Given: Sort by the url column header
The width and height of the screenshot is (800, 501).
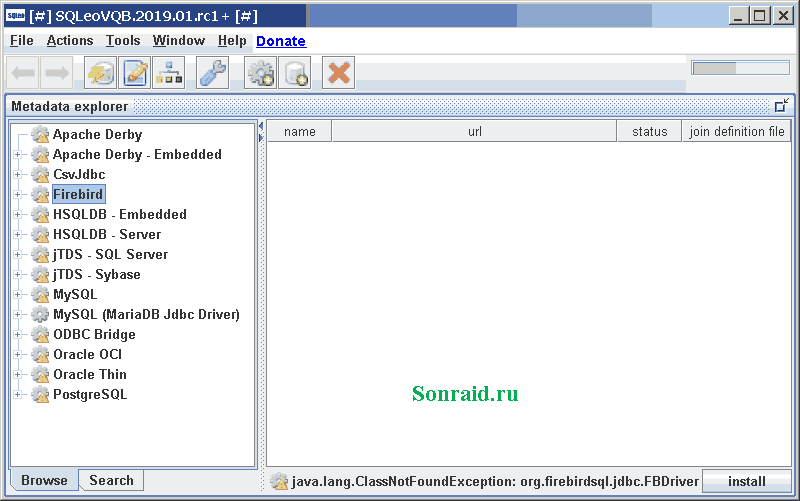Looking at the screenshot, I should tap(474, 132).
